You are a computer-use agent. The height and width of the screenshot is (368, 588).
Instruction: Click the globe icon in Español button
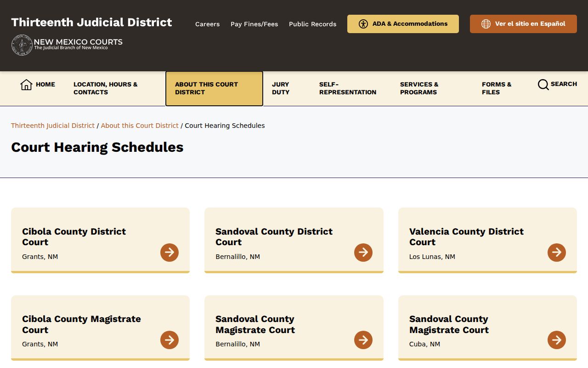[486, 24]
